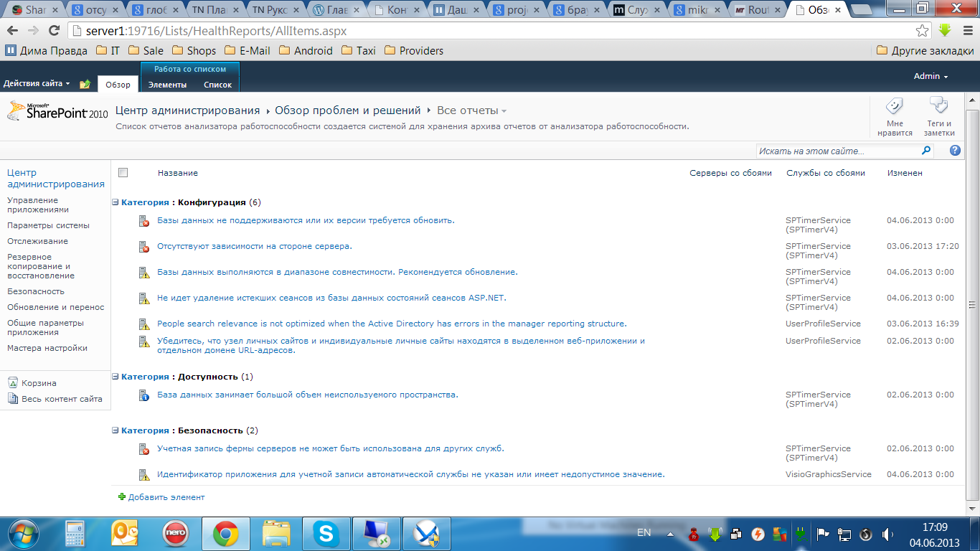The width and height of the screenshot is (980, 551).
Task: Collapse the 'Безопасность' category group
Action: 116,430
